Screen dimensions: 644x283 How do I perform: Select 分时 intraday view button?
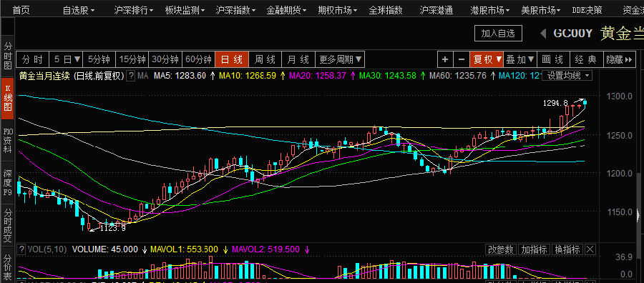coord(32,59)
